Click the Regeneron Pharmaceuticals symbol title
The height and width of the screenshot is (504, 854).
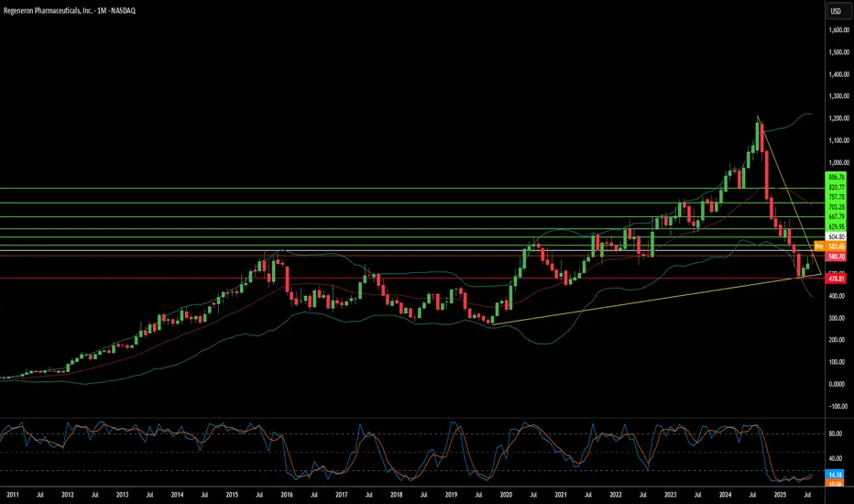pyautogui.click(x=70, y=11)
